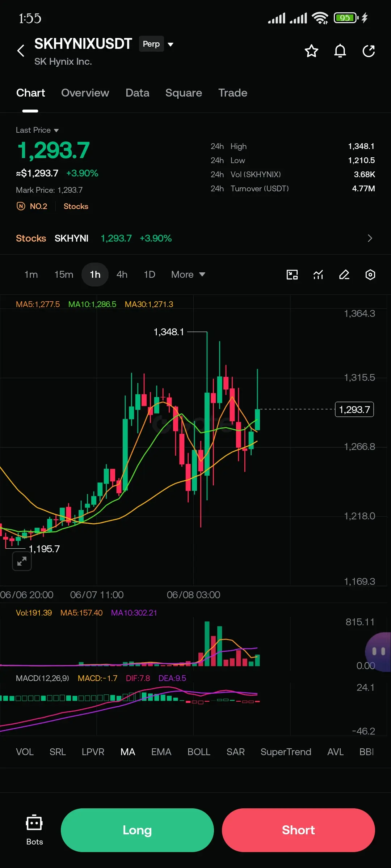Image resolution: width=391 pixels, height=868 pixels.
Task: Open the Square tab
Action: pyautogui.click(x=184, y=93)
